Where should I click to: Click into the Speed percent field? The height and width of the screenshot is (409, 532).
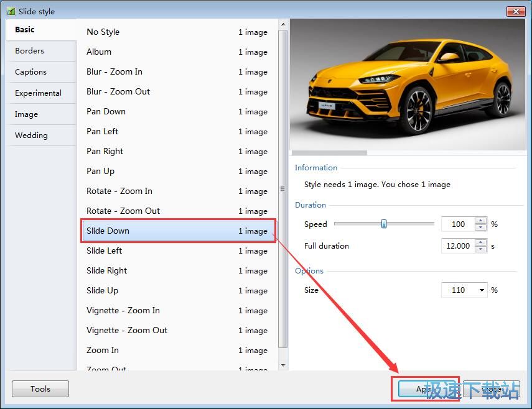click(458, 224)
